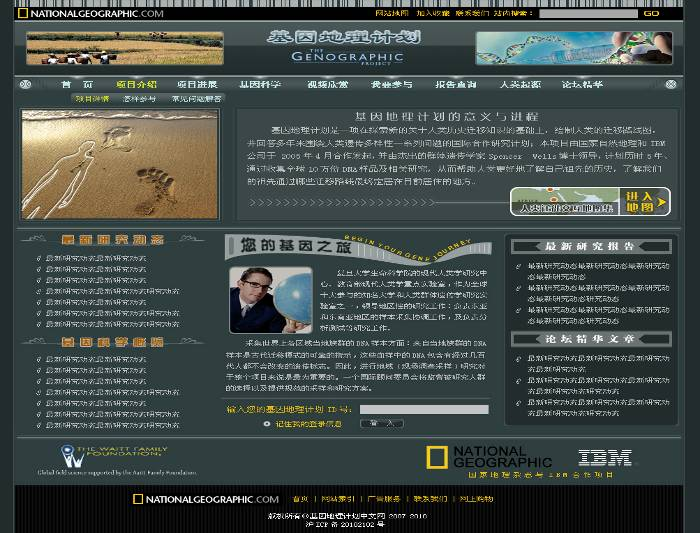Select the 项目详情 submenu item
This screenshot has height=533, width=700.
pos(92,99)
